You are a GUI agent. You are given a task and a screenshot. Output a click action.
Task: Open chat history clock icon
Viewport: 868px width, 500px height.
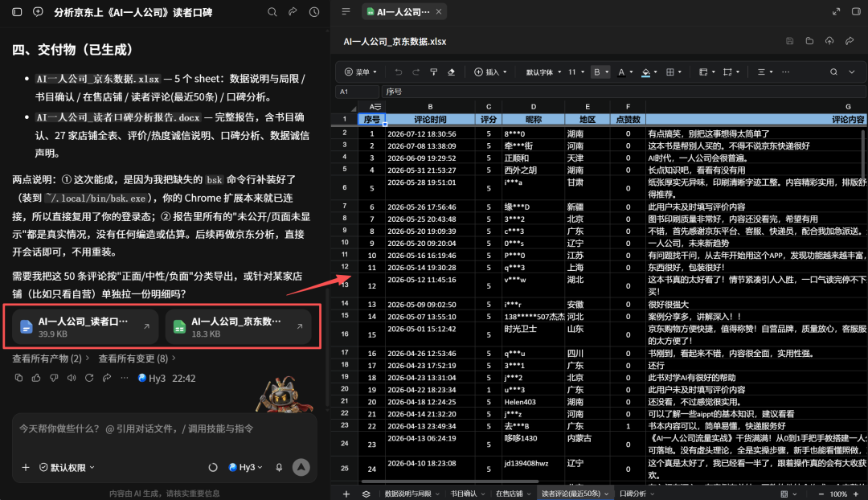click(x=314, y=11)
